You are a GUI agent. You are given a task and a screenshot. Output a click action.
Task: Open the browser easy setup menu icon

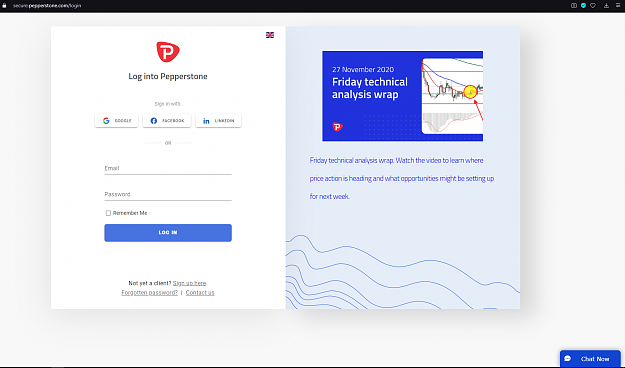[x=618, y=6]
